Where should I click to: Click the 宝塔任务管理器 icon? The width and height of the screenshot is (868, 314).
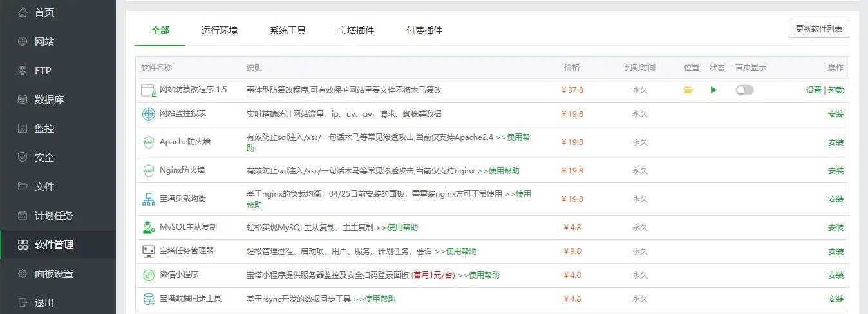click(149, 251)
